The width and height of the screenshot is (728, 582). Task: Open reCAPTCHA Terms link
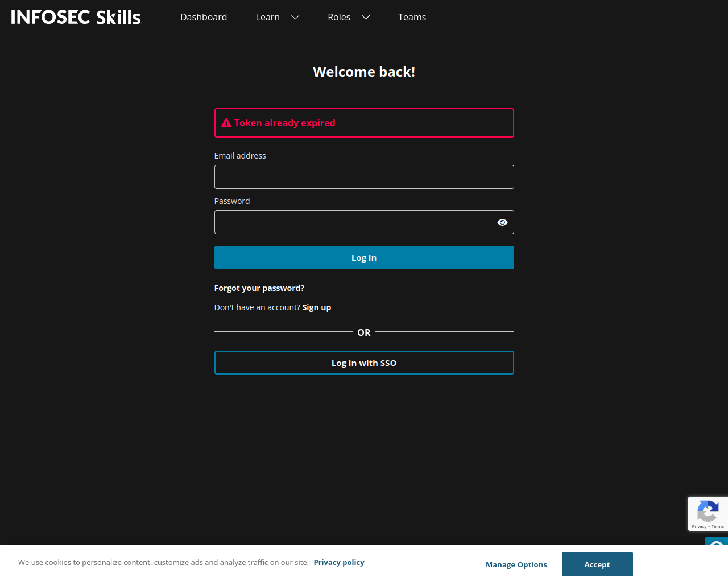(x=718, y=527)
